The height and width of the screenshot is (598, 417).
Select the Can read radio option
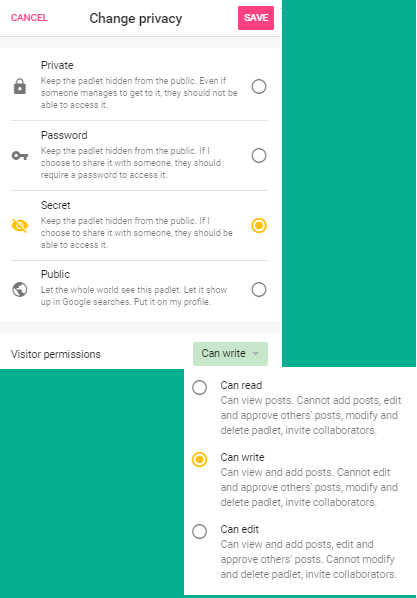point(200,387)
